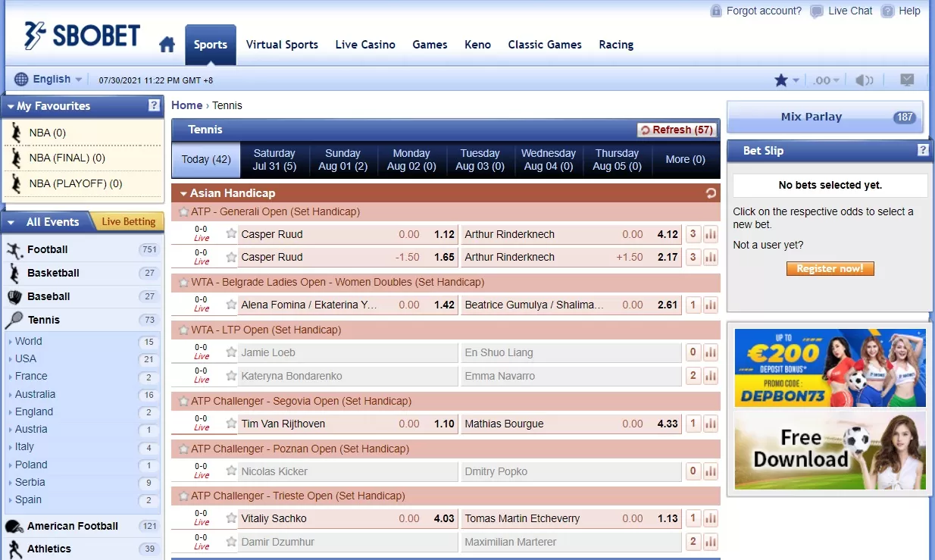Click the American Football helmet icon
The width and height of the screenshot is (935, 560).
tap(14, 526)
